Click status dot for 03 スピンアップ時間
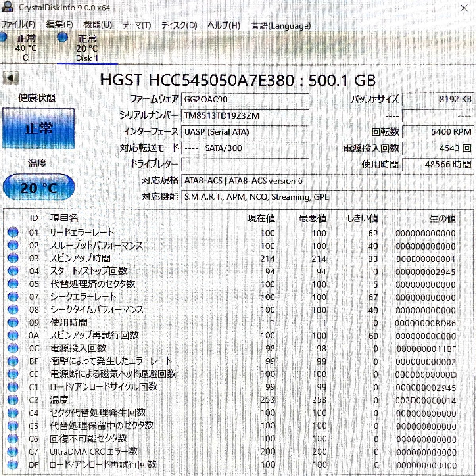The image size is (476, 476). 13,258
